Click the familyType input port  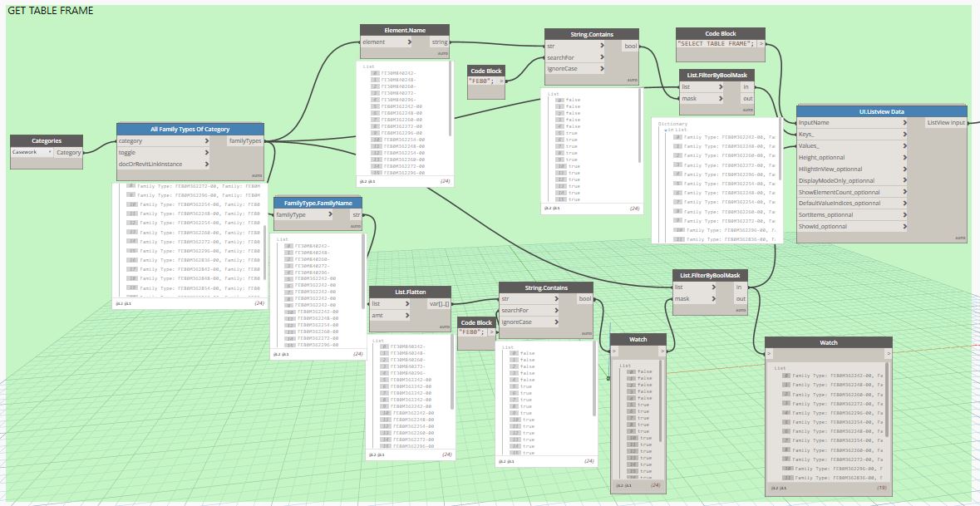coord(304,214)
